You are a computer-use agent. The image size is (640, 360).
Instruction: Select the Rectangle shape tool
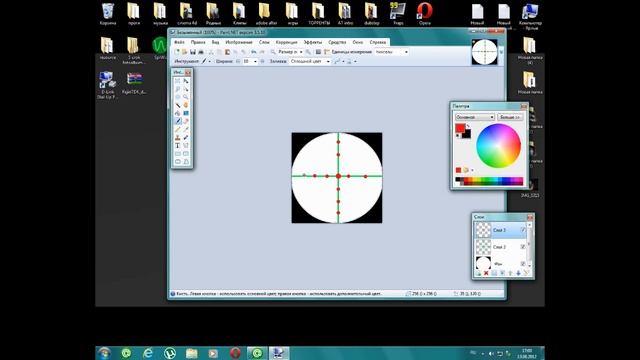pyautogui.click(x=178, y=154)
